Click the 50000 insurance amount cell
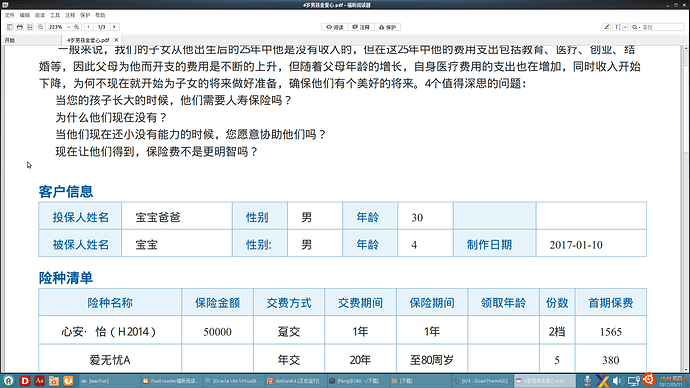 [217, 331]
